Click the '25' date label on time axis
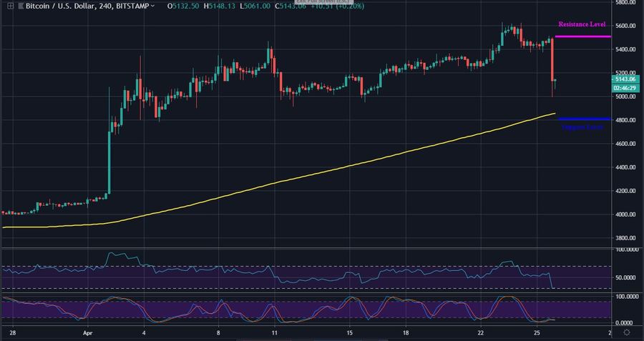644x341 pixels. (537, 333)
